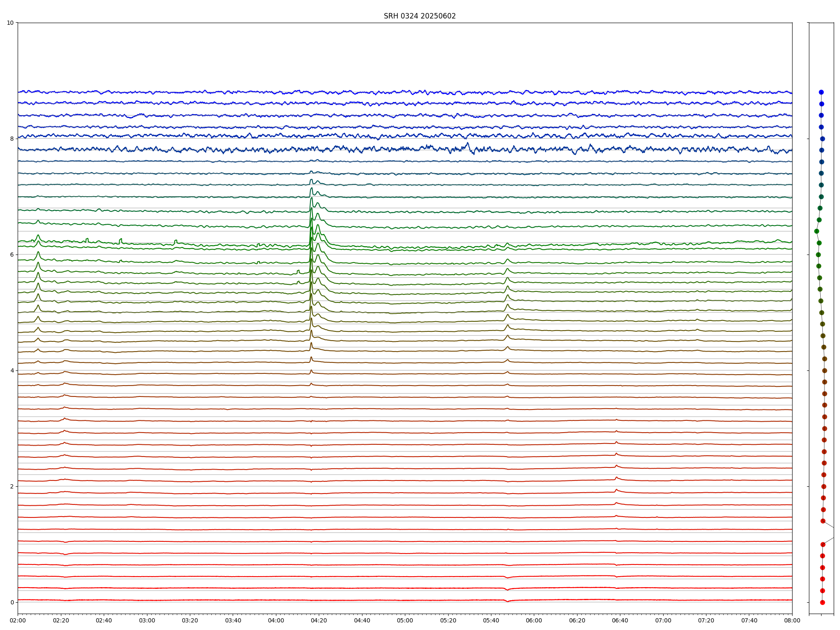The width and height of the screenshot is (840, 630).
Task: Click the 06:40 time axis label
Action: 620,620
